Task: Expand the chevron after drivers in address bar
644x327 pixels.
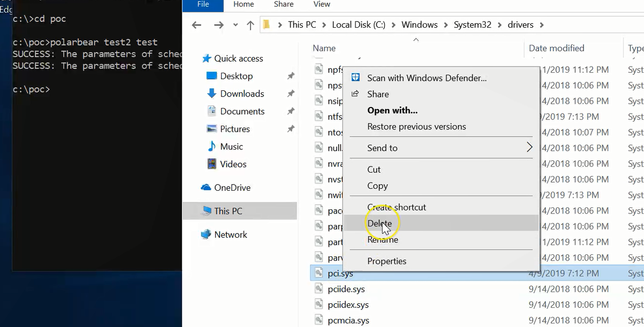Action: 542,25
